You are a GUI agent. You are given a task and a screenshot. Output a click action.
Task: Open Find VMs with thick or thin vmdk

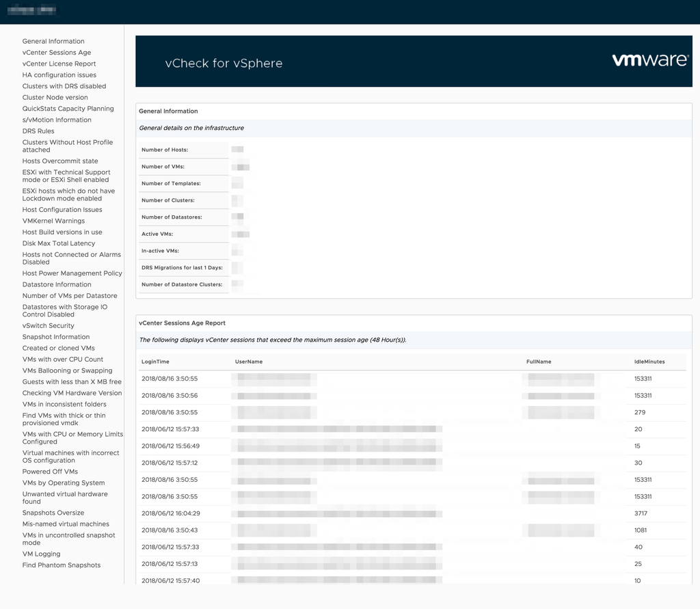64,419
